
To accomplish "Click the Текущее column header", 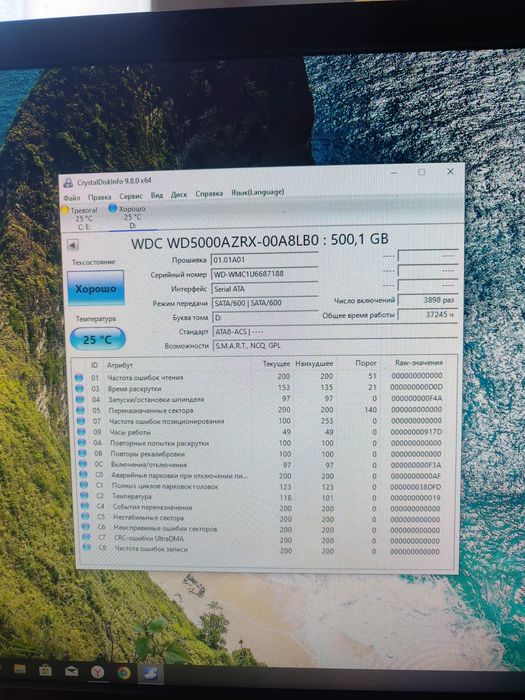I will [276, 363].
